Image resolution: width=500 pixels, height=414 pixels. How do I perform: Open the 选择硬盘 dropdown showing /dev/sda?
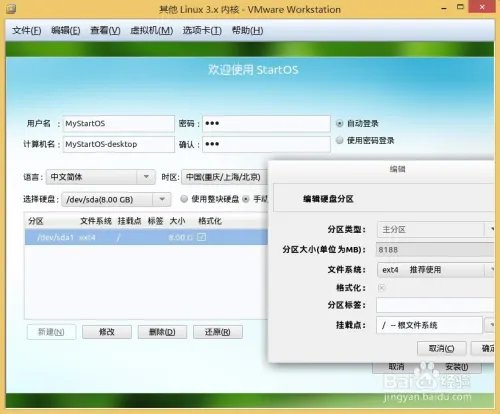coord(116,200)
